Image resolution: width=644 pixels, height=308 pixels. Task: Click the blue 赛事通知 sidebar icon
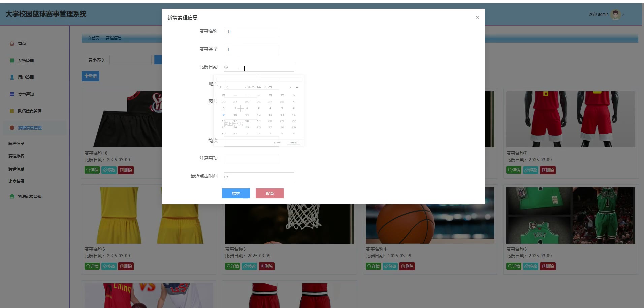[x=12, y=94]
